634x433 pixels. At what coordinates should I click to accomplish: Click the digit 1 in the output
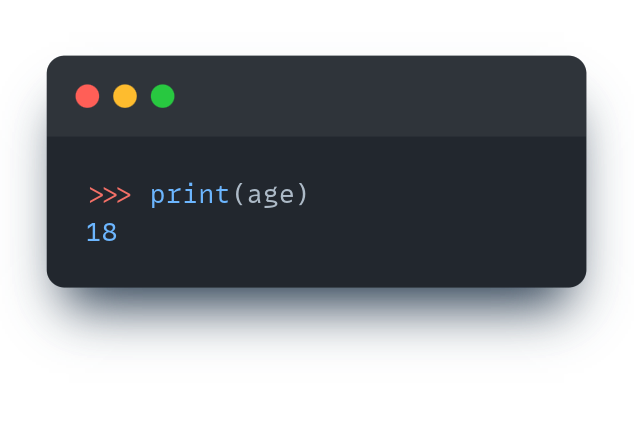[94, 233]
